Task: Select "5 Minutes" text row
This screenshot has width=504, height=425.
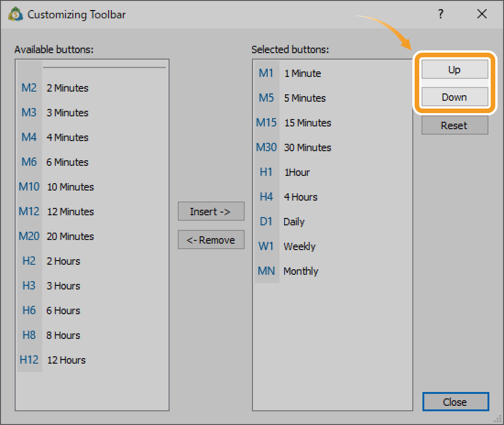Action: [305, 98]
